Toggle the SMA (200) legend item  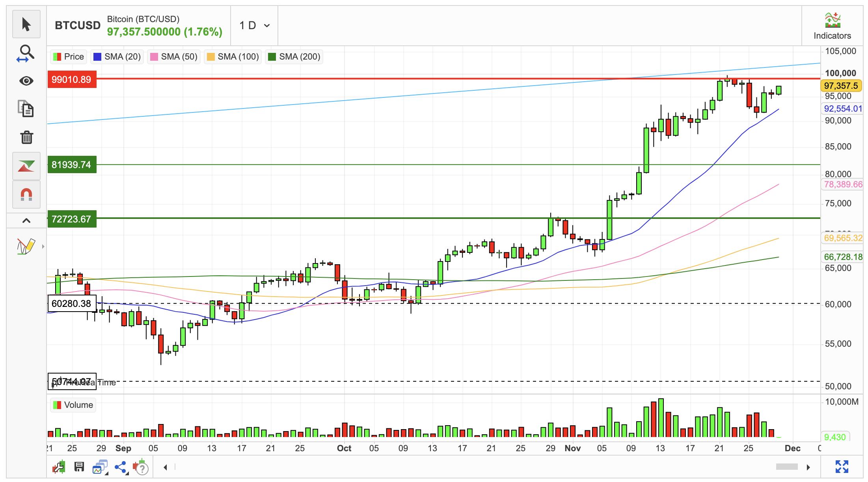294,57
